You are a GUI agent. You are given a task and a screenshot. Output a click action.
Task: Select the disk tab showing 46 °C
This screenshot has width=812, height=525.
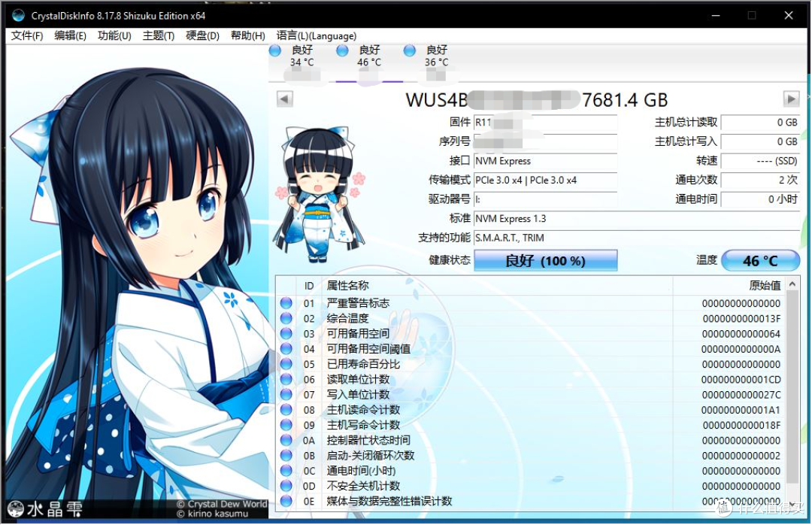pos(368,62)
